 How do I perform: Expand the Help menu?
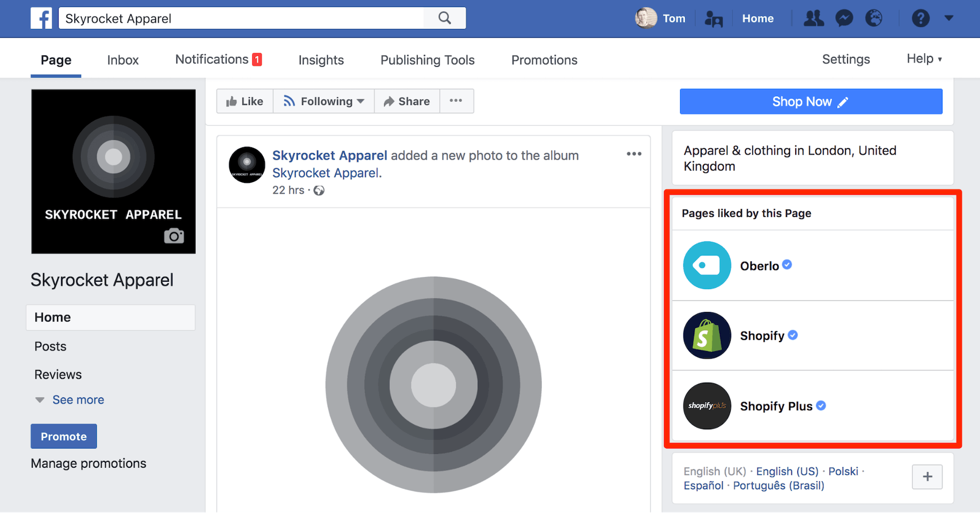[x=924, y=59]
